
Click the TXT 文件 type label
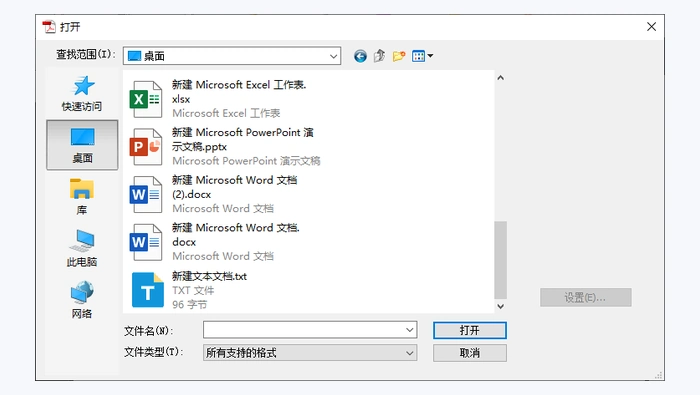coord(193,291)
